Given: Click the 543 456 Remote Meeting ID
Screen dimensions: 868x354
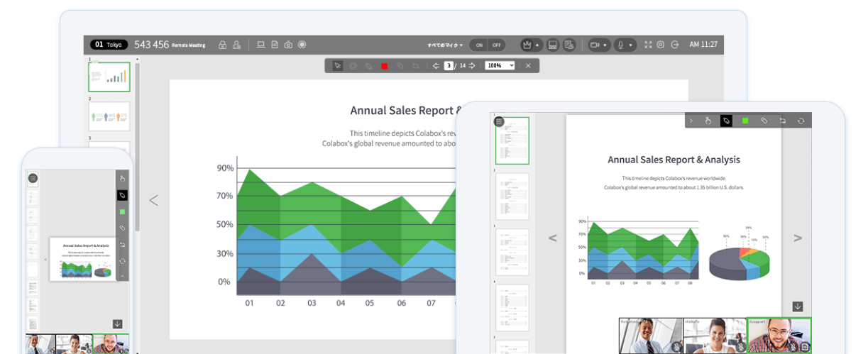Looking at the screenshot, I should pos(170,45).
